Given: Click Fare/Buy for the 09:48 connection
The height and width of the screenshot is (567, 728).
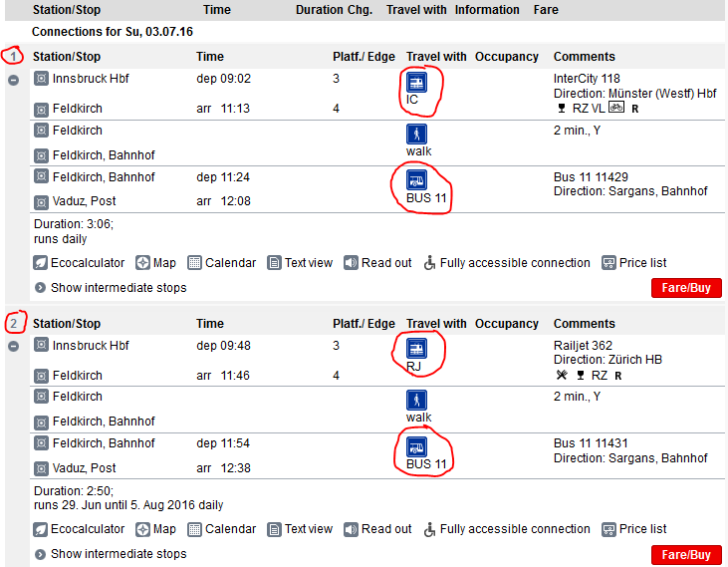Looking at the screenshot, I should [686, 555].
